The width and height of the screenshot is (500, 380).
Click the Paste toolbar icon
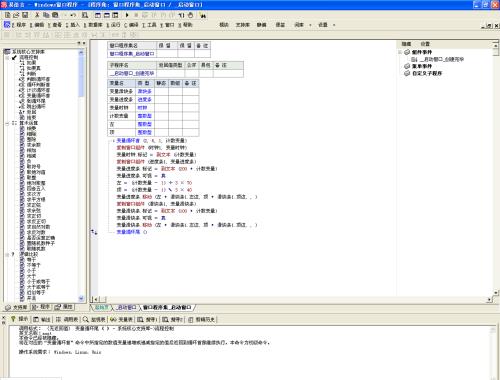(55, 15)
